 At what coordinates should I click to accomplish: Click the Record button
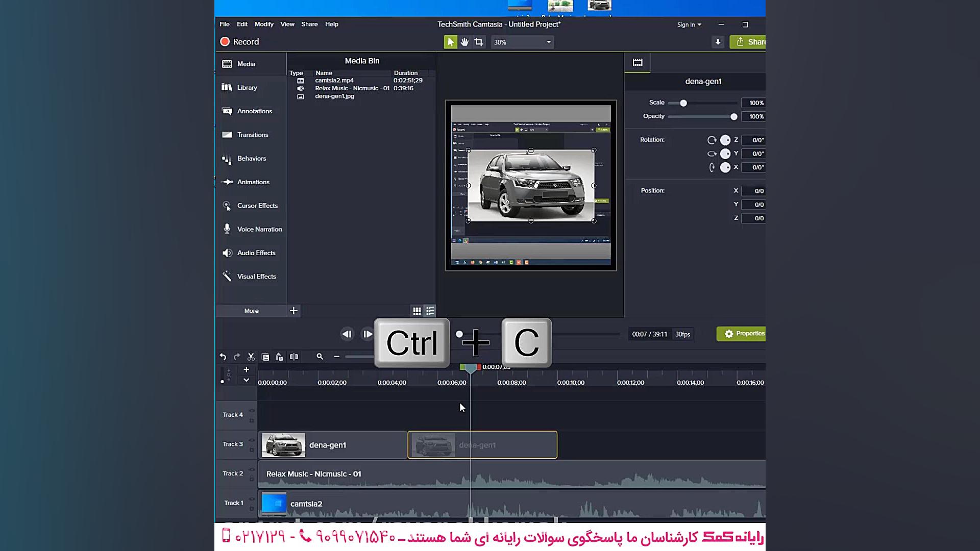[x=239, y=42]
